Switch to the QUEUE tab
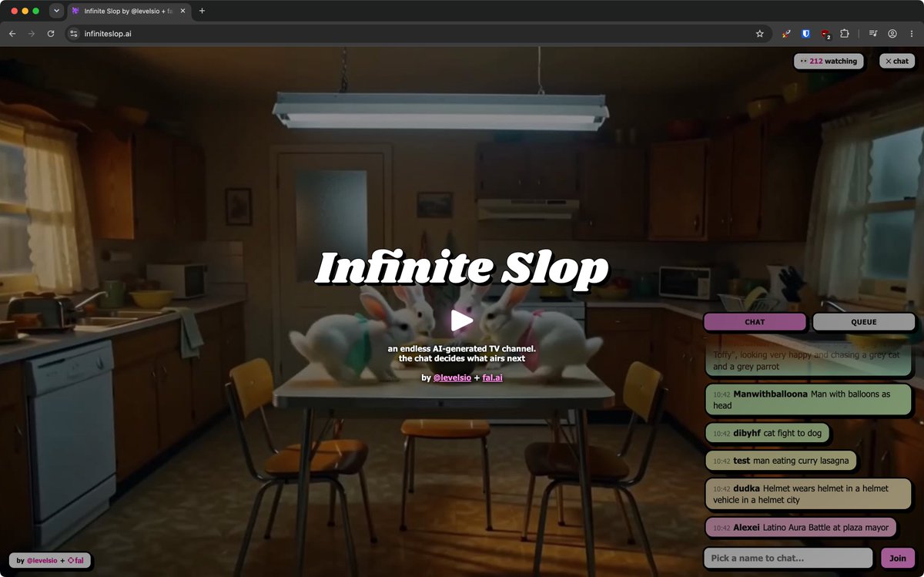The image size is (924, 577). tap(864, 322)
